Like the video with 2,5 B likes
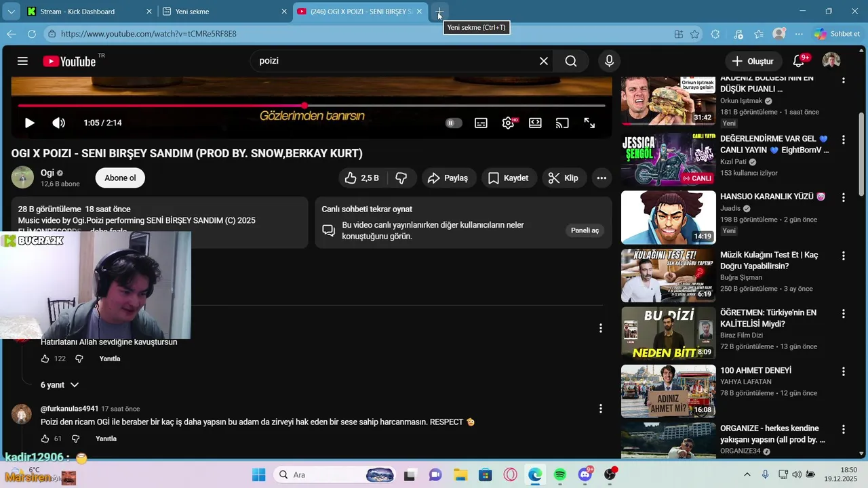This screenshot has height=488, width=868. pyautogui.click(x=362, y=178)
